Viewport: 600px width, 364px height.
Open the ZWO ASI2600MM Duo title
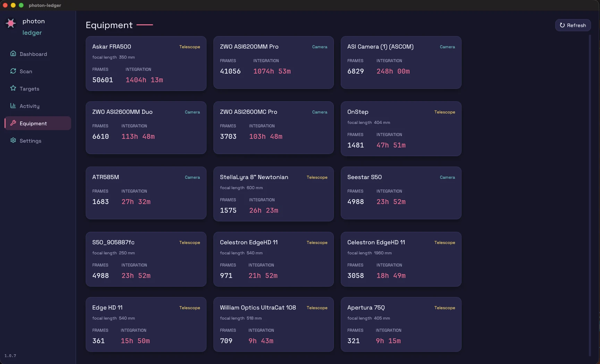click(x=122, y=112)
